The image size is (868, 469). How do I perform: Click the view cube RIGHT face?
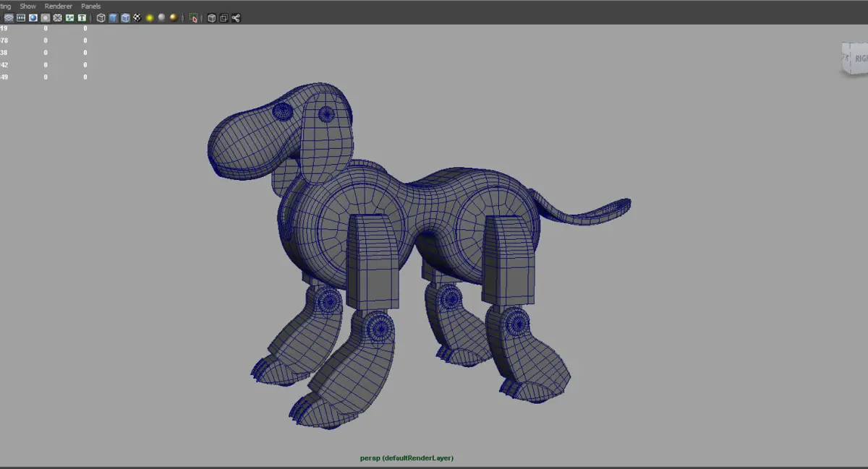tap(859, 59)
